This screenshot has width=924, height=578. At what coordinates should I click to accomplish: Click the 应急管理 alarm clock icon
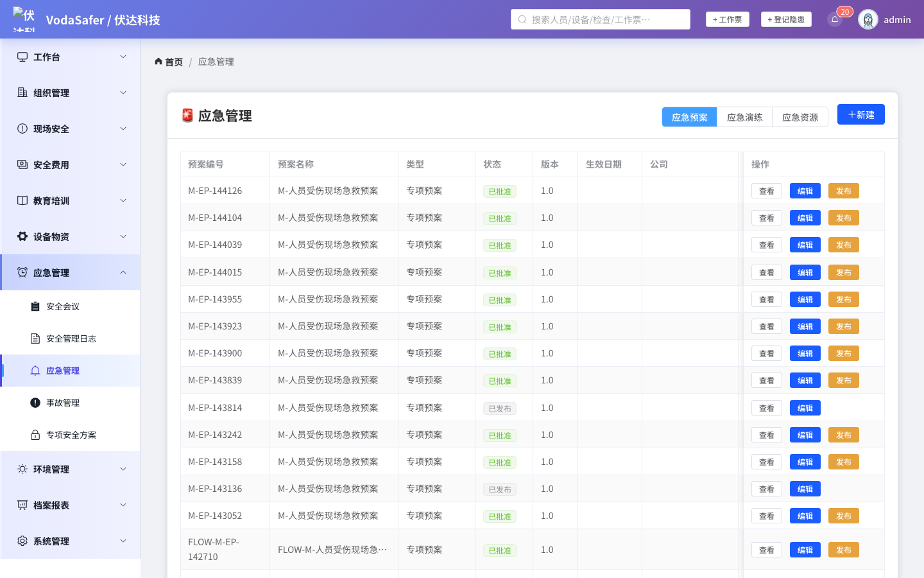coord(22,272)
